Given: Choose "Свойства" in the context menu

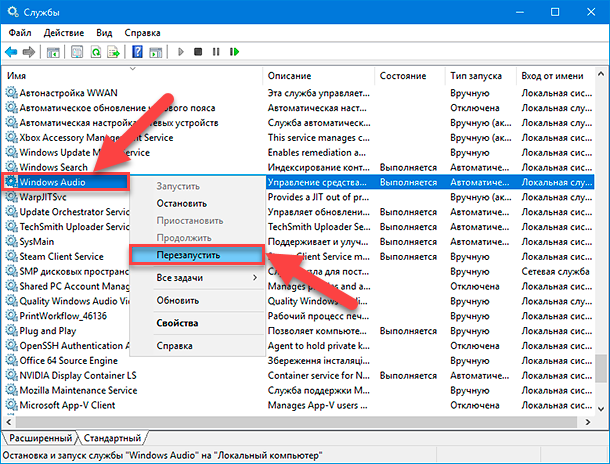Looking at the screenshot, I should pos(177,323).
